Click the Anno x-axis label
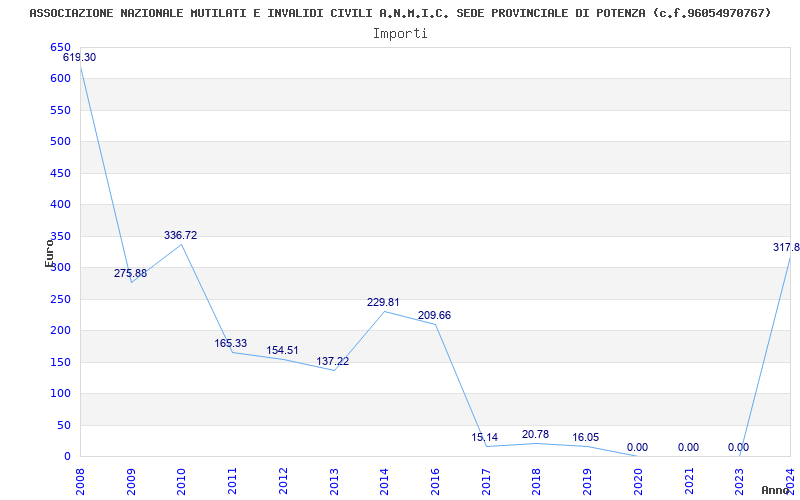 tap(775, 490)
